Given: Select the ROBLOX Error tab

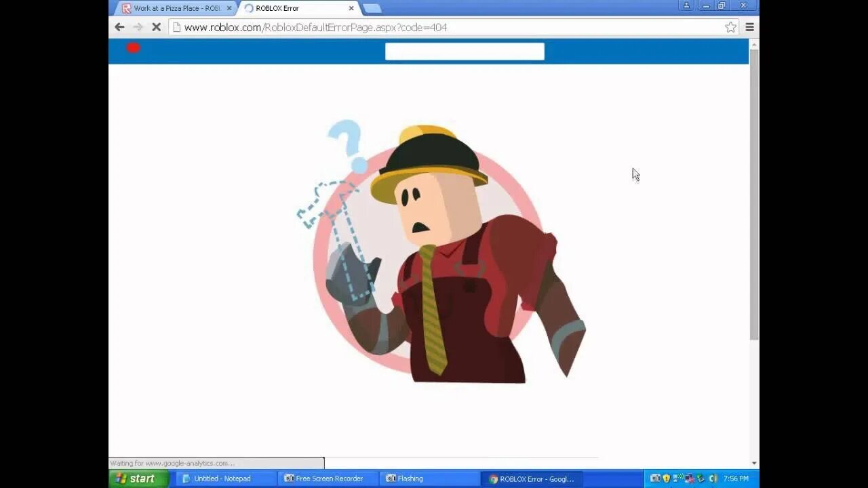Looking at the screenshot, I should (298, 8).
